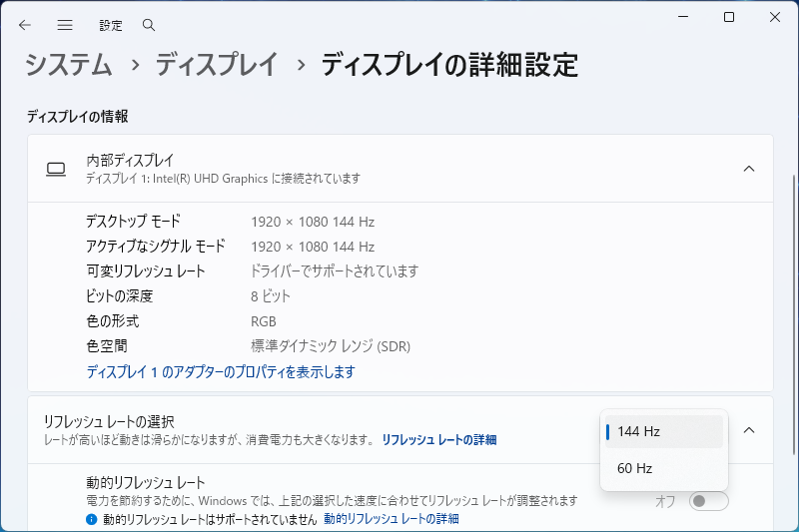Click the 内部ディスプレイ header text
This screenshot has height=532, width=799.
click(x=130, y=161)
